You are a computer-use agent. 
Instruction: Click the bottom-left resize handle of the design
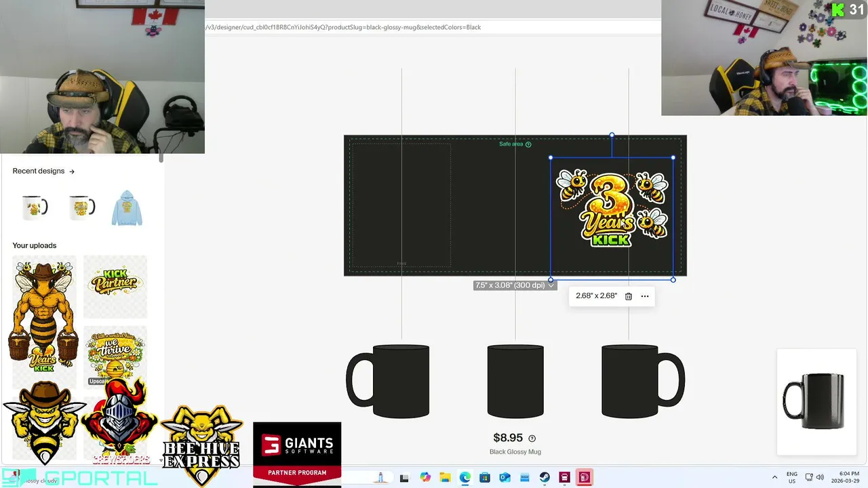pyautogui.click(x=551, y=279)
